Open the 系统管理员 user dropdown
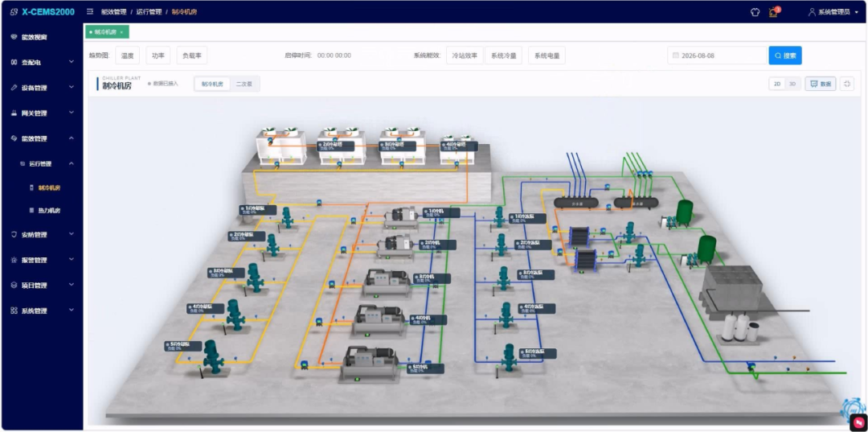This screenshot has height=432, width=868. click(833, 11)
